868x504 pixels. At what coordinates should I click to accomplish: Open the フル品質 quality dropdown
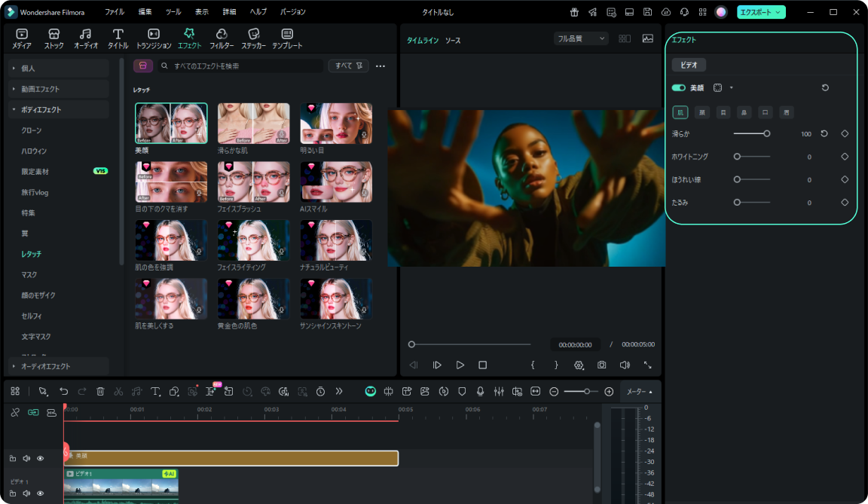click(x=580, y=38)
